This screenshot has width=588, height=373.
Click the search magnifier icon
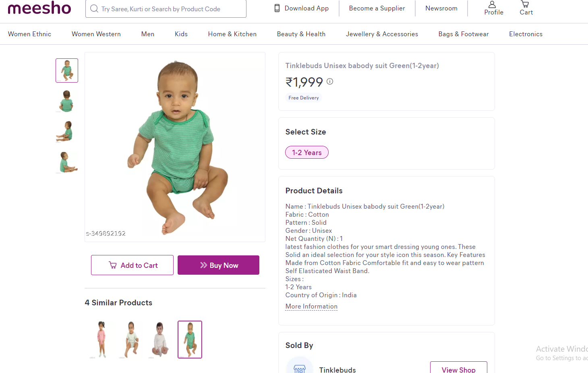click(x=94, y=9)
